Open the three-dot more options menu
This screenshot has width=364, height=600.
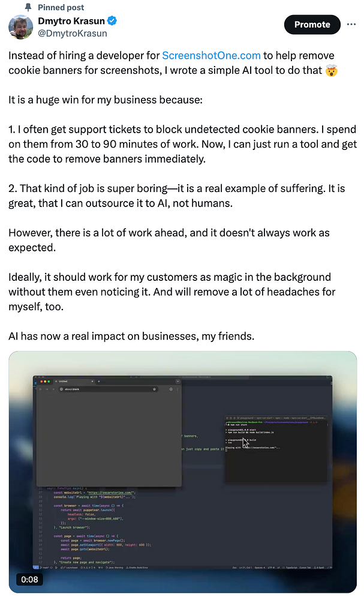click(x=351, y=24)
